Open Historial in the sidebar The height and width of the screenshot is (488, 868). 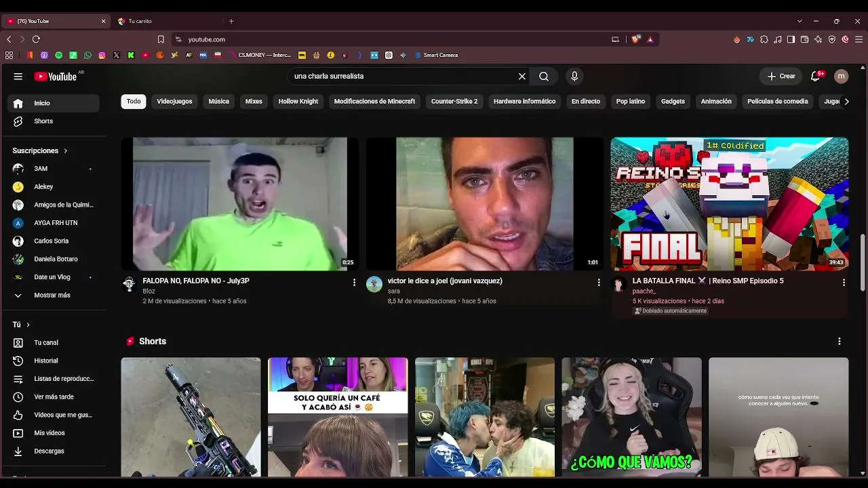(53, 361)
